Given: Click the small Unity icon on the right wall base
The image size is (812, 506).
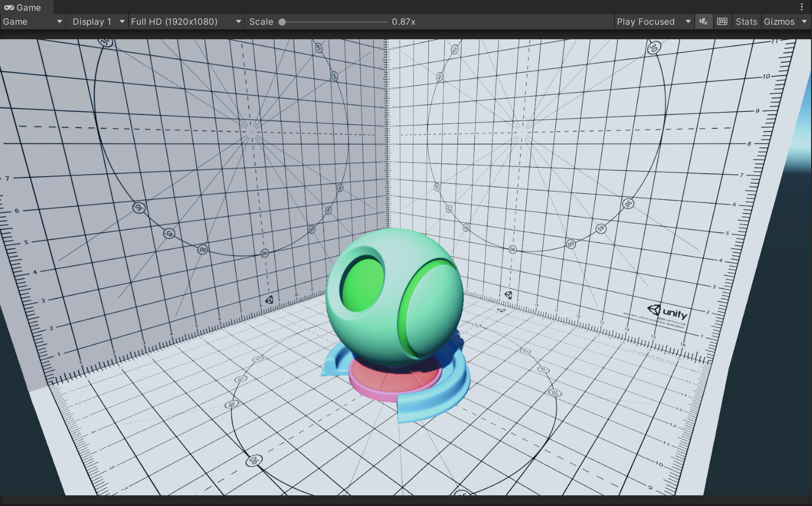Looking at the screenshot, I should [x=508, y=295].
